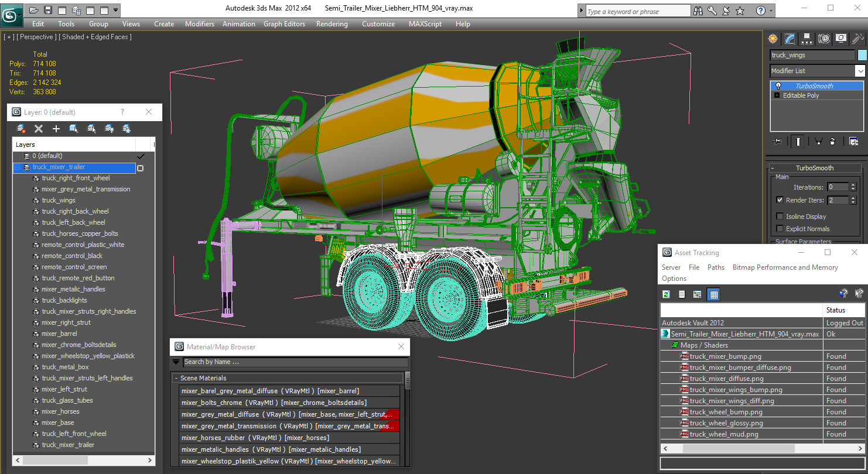The width and height of the screenshot is (868, 474).
Task: Click Configure Modifier Sets icon
Action: pos(853,141)
